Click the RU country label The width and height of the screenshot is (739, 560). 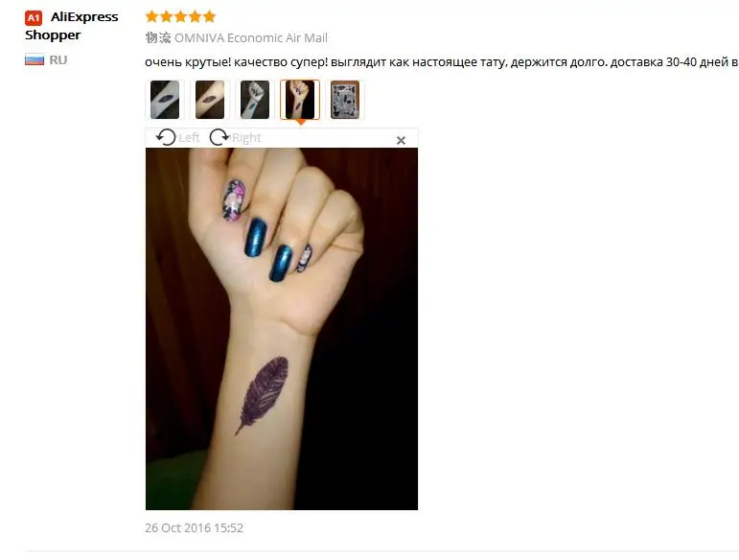[x=58, y=59]
